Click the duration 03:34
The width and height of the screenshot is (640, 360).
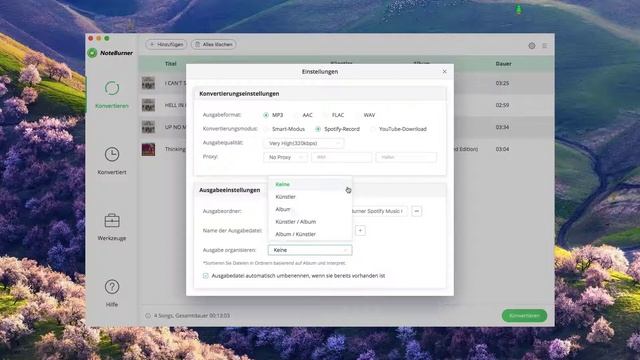click(502, 127)
